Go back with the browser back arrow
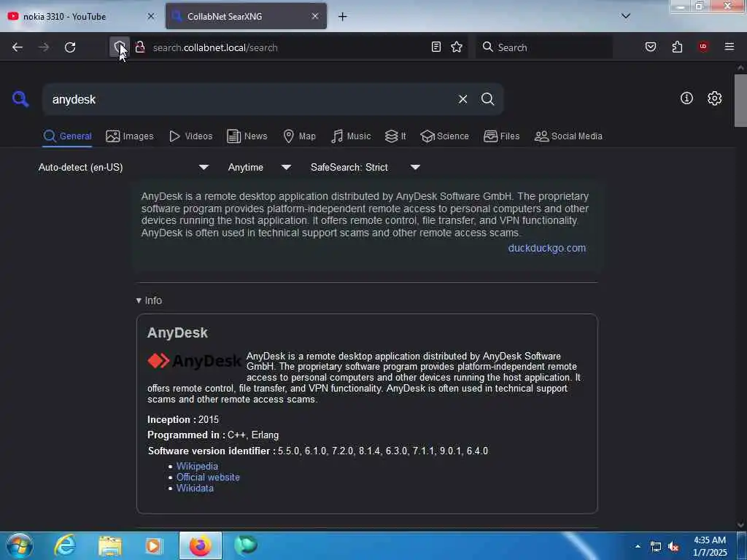747x560 pixels. click(18, 47)
